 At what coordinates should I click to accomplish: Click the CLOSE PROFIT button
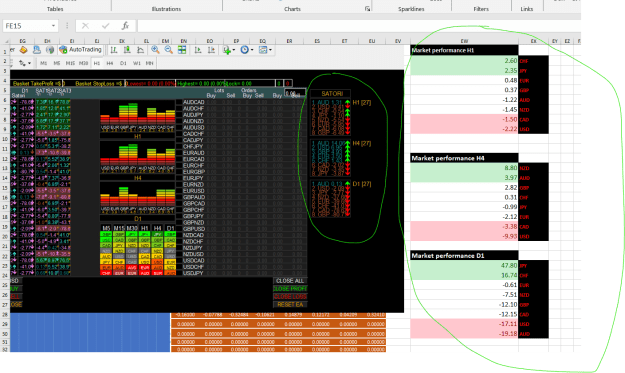click(x=290, y=289)
